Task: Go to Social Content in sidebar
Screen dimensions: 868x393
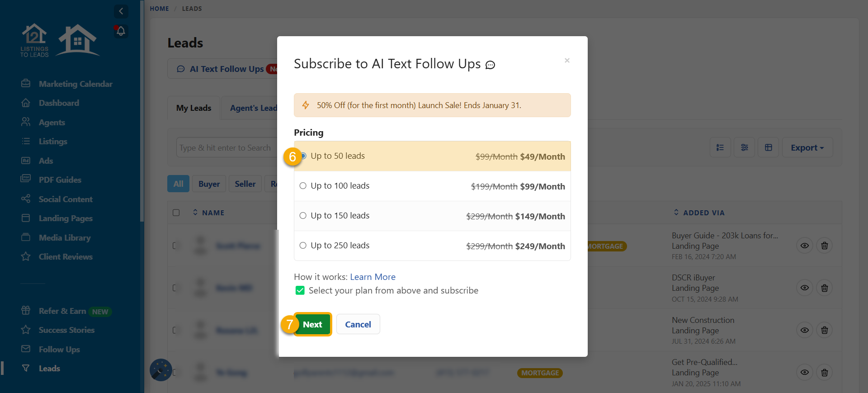Action: (x=65, y=199)
